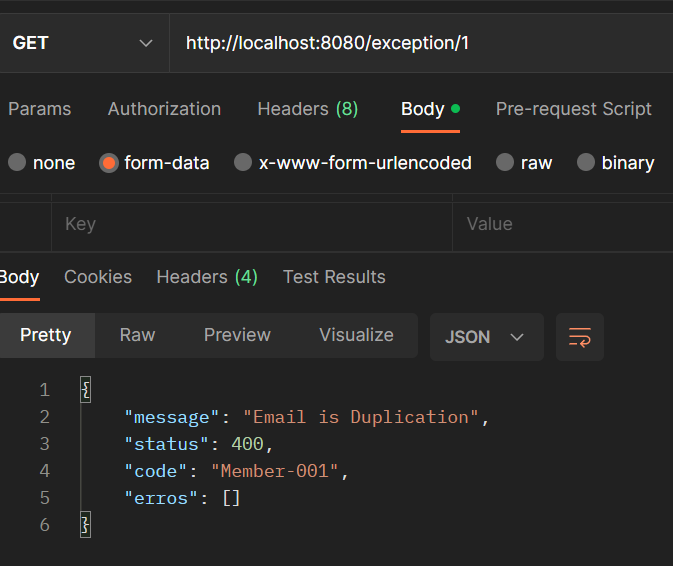Viewport: 673px width, 566px height.
Task: Click the "Email is Duplication" value
Action: point(361,417)
